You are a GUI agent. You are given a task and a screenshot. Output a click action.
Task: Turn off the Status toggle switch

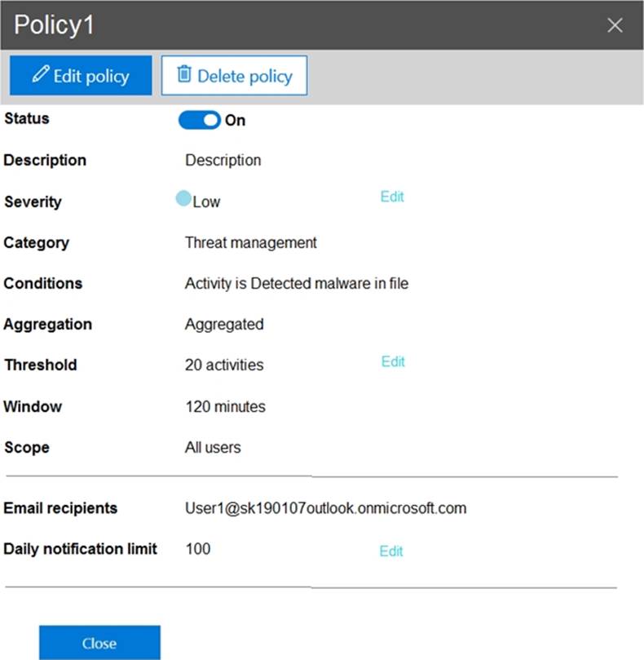[200, 120]
